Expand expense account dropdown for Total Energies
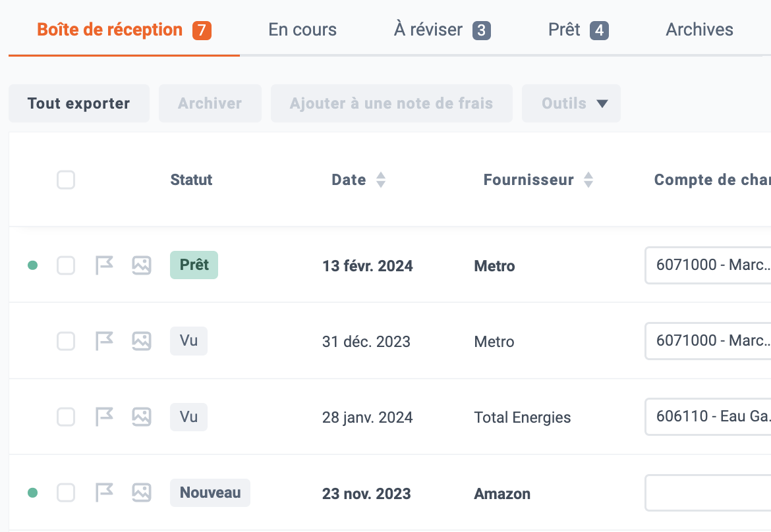The height and width of the screenshot is (532, 771). pos(708,417)
